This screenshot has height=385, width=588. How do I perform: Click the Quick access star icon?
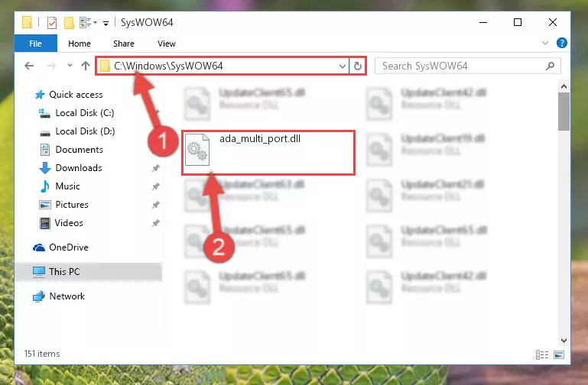[40, 95]
